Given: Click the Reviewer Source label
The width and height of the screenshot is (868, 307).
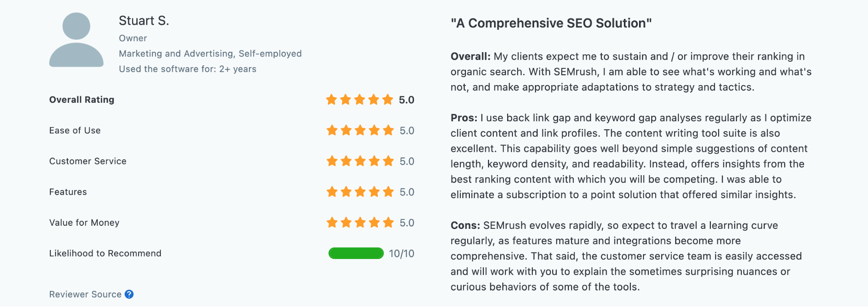Looking at the screenshot, I should pyautogui.click(x=85, y=294).
